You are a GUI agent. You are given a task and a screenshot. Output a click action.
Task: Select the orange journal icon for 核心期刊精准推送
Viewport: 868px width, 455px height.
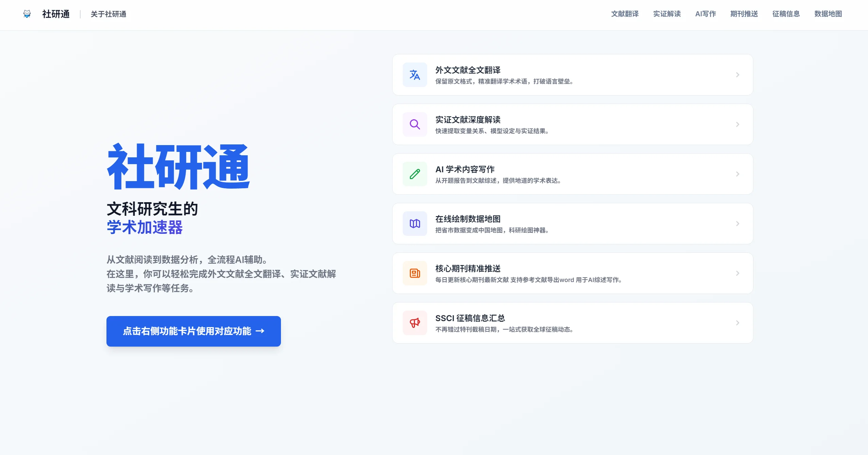click(414, 273)
